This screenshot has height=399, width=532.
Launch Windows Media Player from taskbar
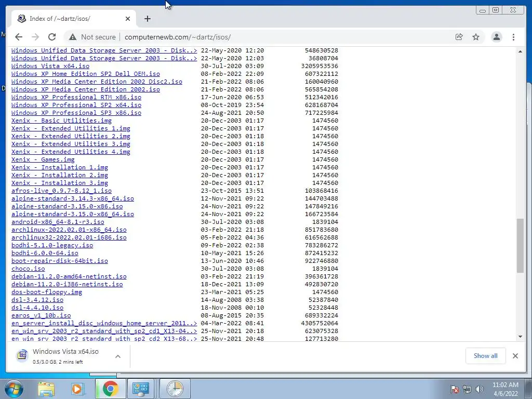77,389
